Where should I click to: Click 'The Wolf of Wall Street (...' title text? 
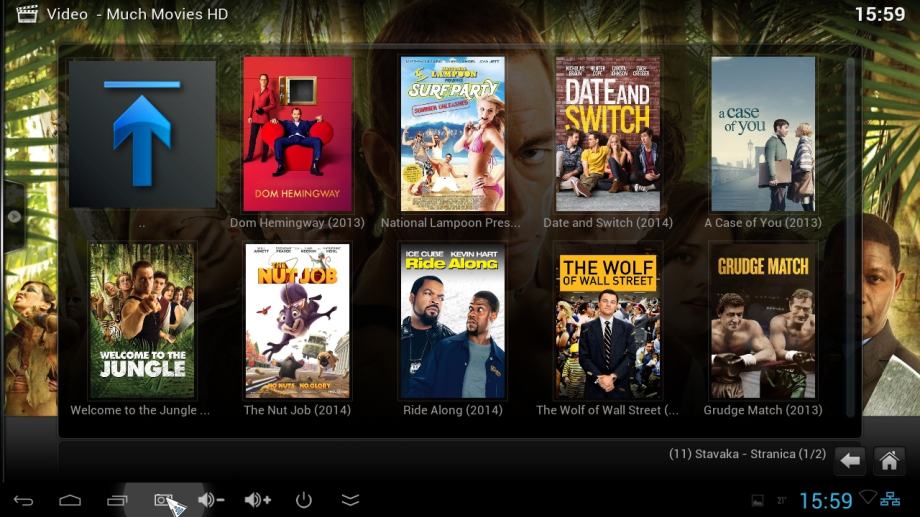pos(607,410)
